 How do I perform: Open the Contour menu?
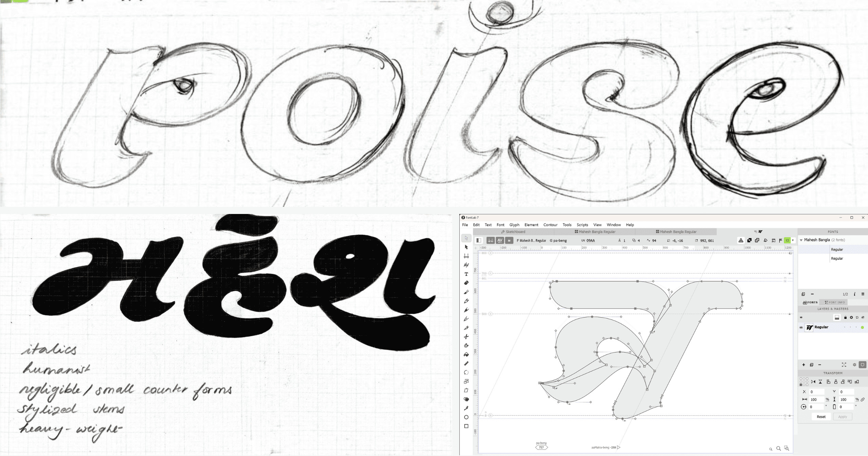pyautogui.click(x=550, y=225)
